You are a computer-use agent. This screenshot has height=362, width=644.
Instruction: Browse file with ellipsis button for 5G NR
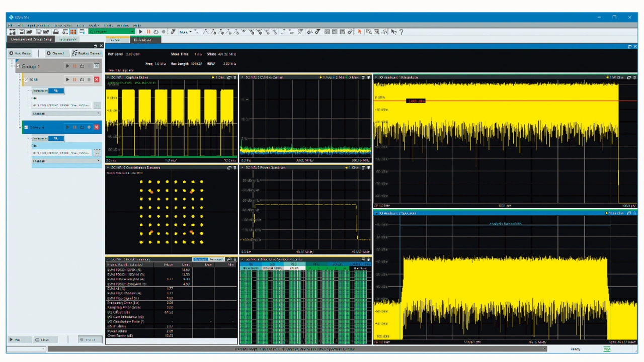[x=97, y=106]
